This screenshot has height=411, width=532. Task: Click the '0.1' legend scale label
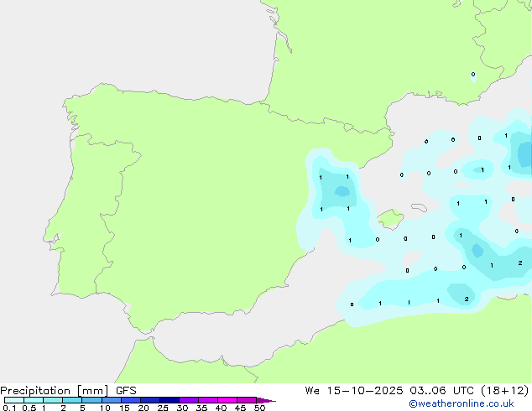[9, 408]
